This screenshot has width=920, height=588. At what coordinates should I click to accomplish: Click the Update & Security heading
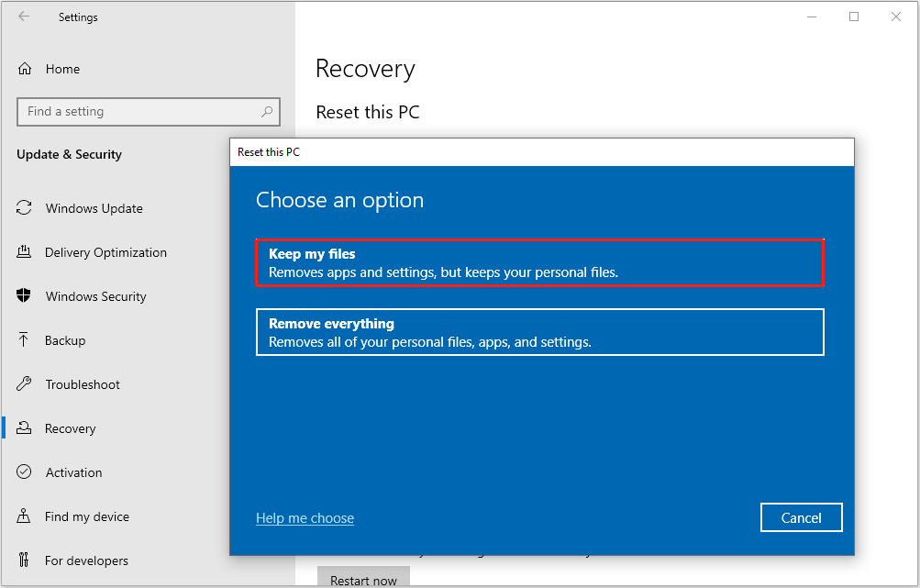coord(69,154)
